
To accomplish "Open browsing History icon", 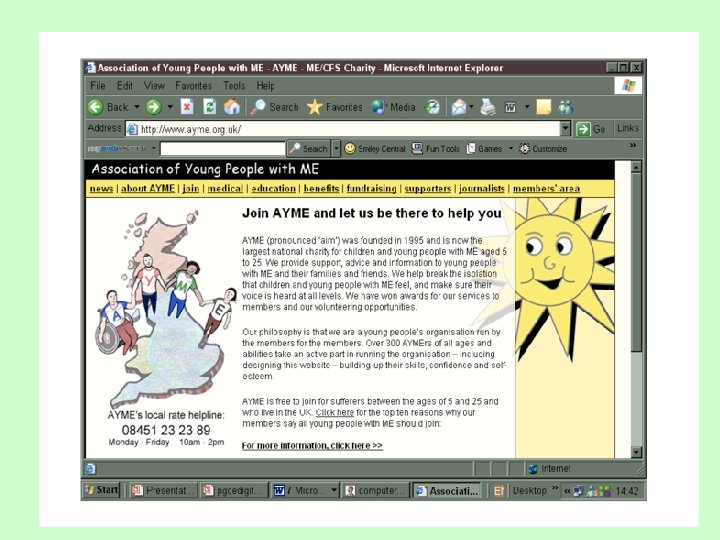I will pos(432,107).
